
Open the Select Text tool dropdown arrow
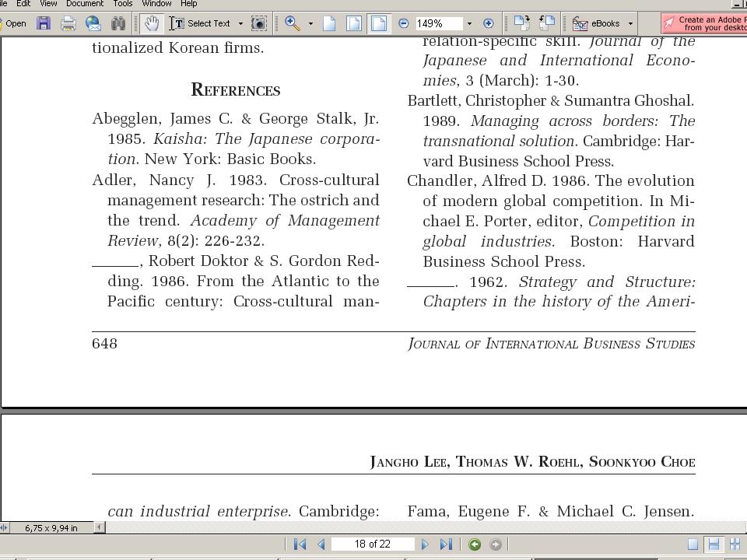(240, 23)
